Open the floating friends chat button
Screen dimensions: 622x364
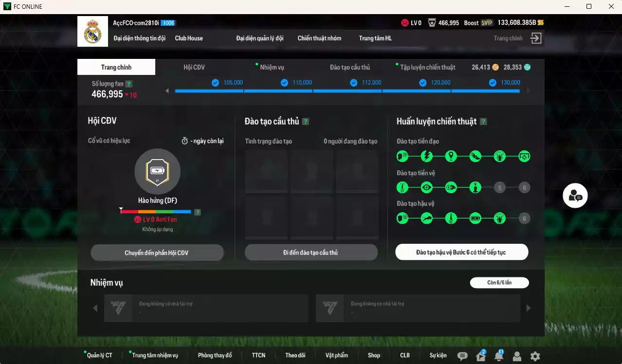575,196
